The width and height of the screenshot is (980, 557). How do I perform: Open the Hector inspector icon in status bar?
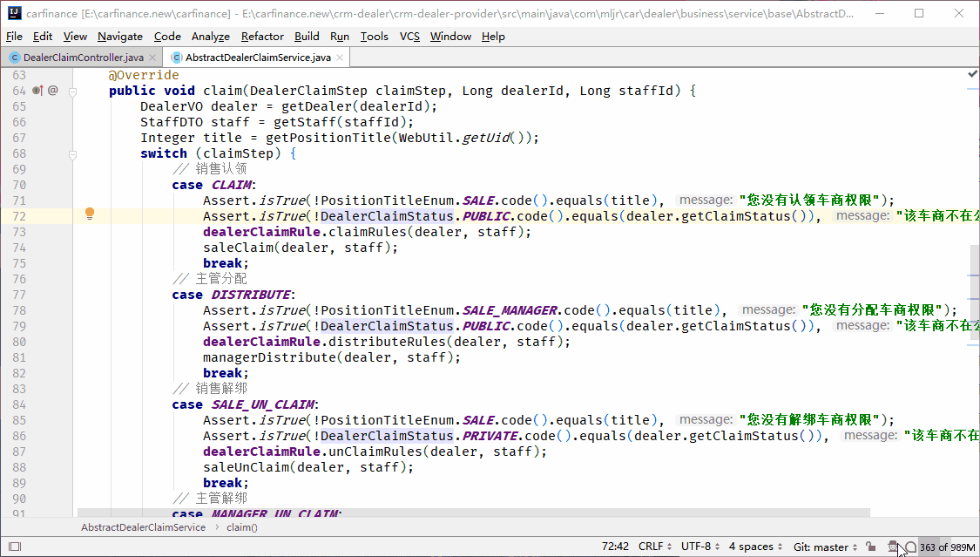[x=892, y=547]
